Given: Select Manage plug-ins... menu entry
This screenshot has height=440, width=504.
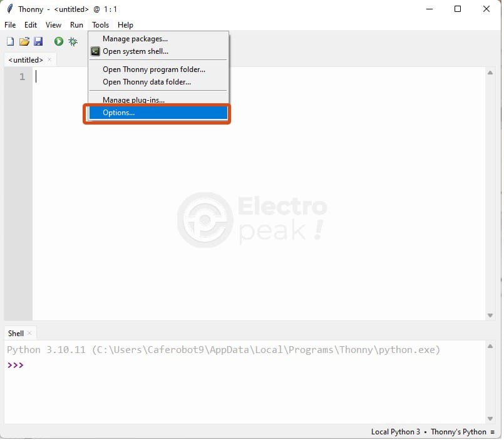Looking at the screenshot, I should (x=133, y=100).
